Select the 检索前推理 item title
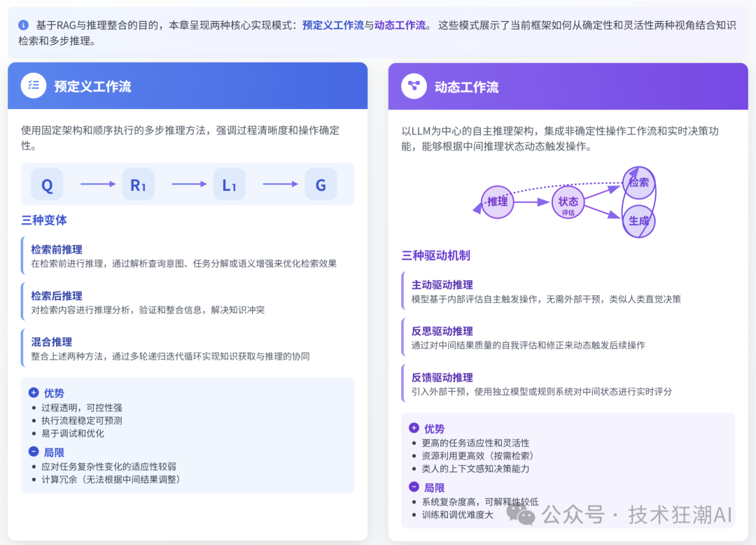This screenshot has width=756, height=545. click(x=57, y=250)
